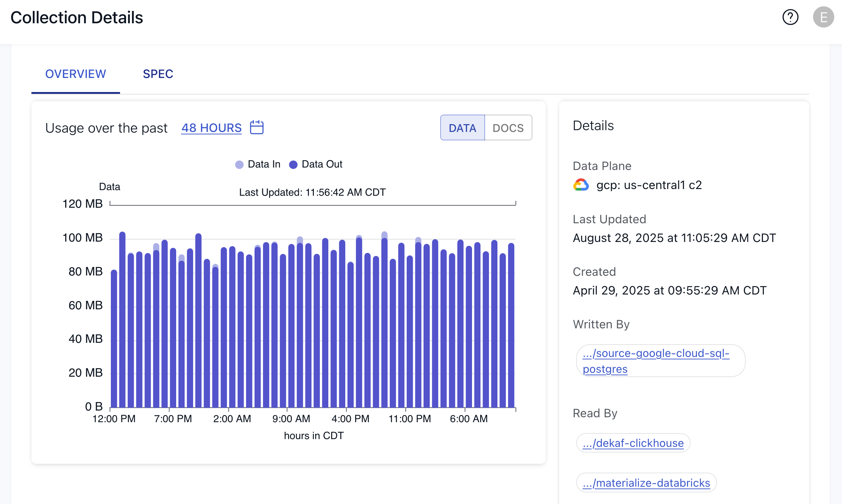Click the 80 MB y-axis label

click(x=85, y=272)
